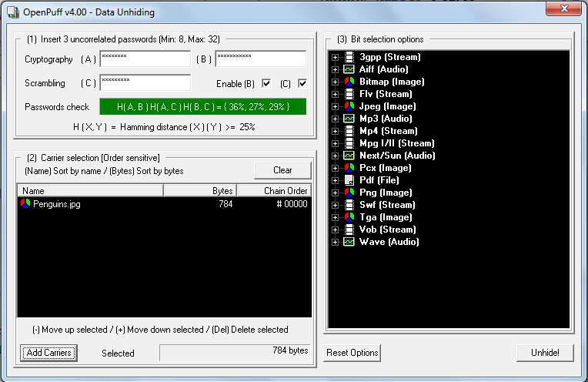This screenshot has height=382, width=588.
Task: Close the OpenPuff Data Unhiding window
Action: [564, 8]
